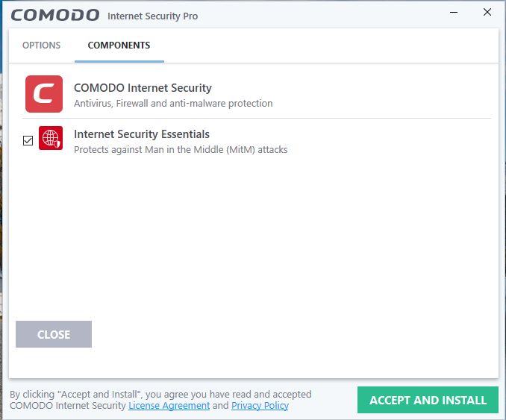Click the Man in the Middle attacks description

(x=181, y=149)
